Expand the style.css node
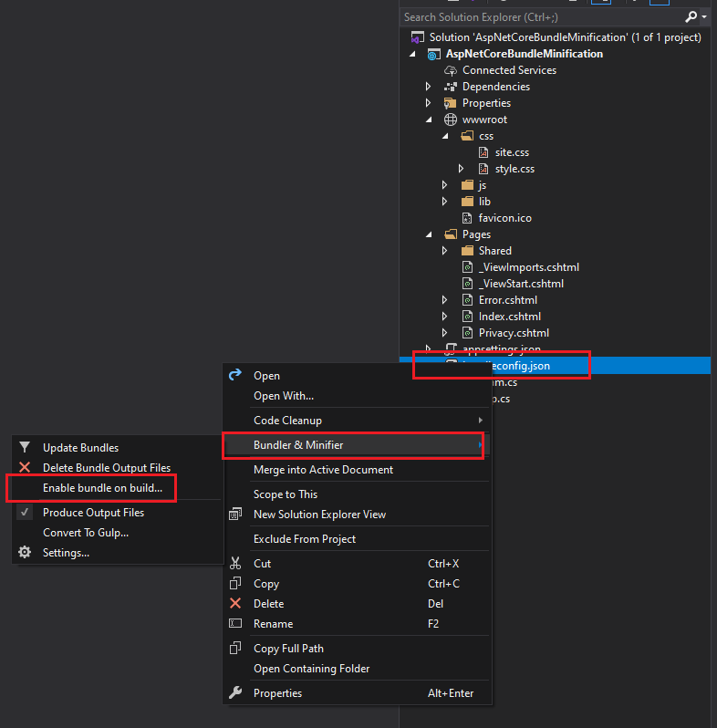717x728 pixels. [x=462, y=169]
